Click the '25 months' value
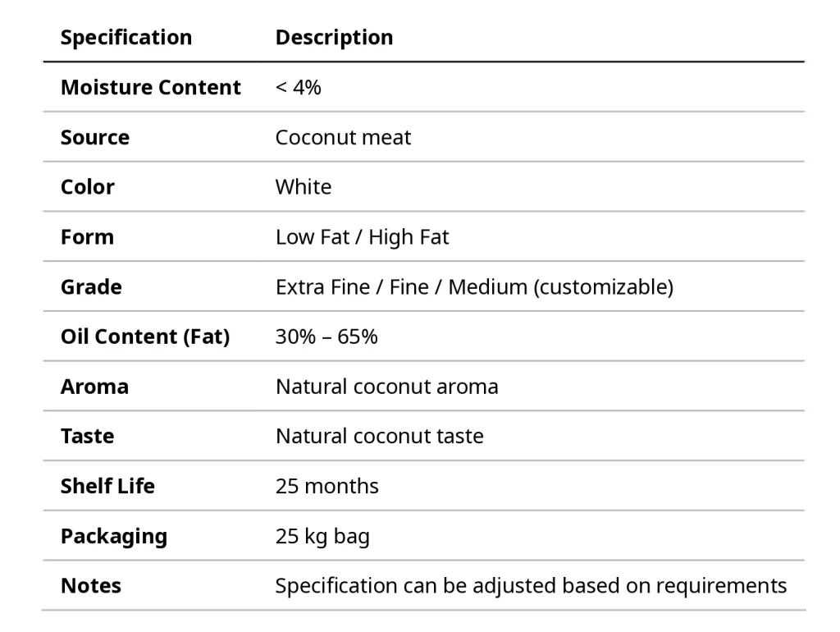The image size is (840, 632). (326, 486)
